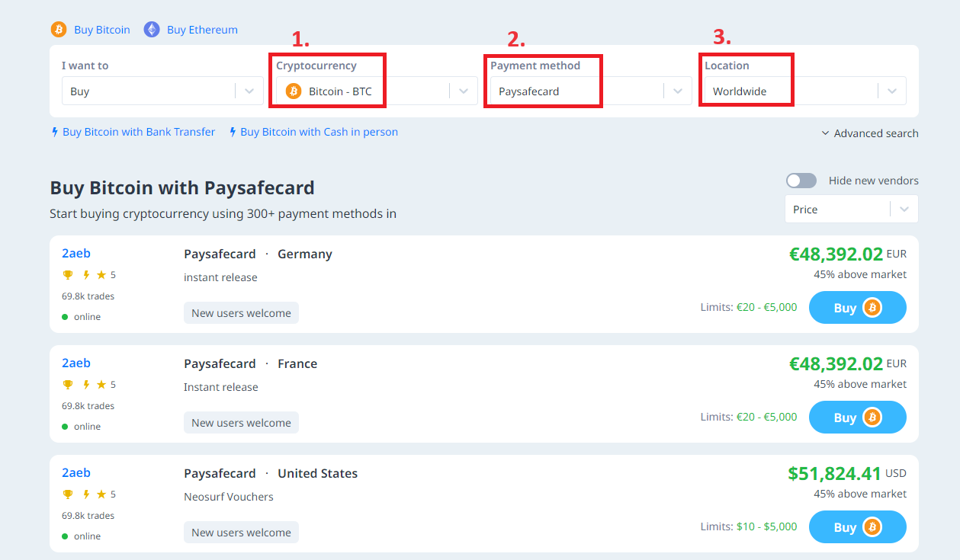Click online status dot in France offer

pyautogui.click(x=65, y=427)
